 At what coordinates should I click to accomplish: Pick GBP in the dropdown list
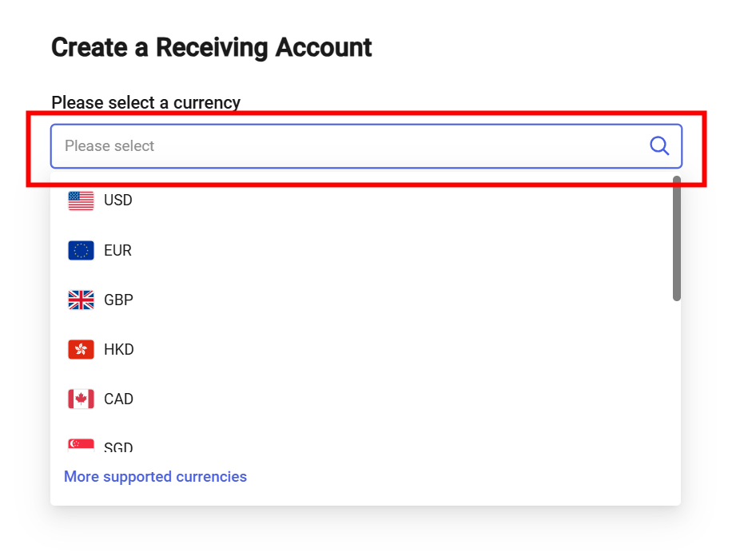[118, 300]
